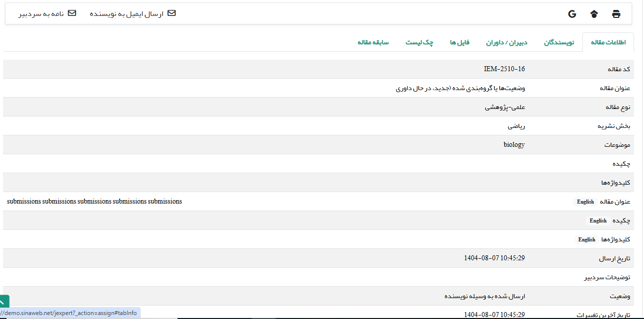Click green scroll-to-top chevron button
644x319 pixels.
tap(4, 302)
